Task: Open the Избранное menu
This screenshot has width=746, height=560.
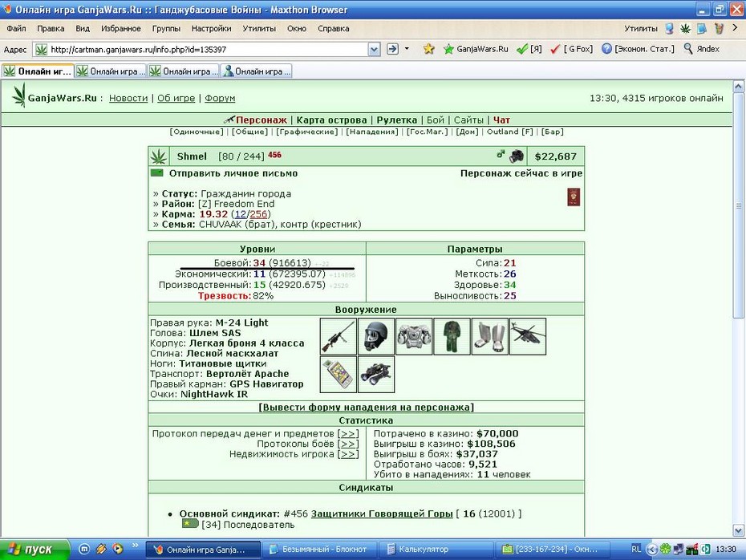Action: (121, 29)
